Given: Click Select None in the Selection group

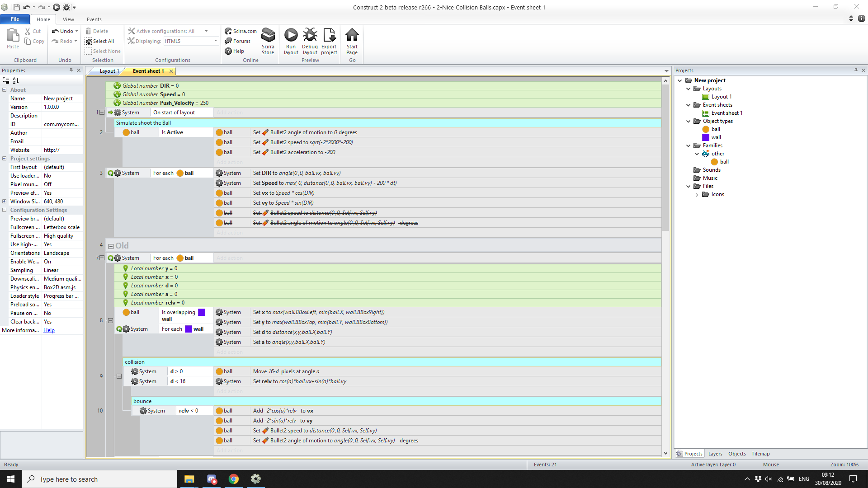Looking at the screenshot, I should click(x=103, y=51).
